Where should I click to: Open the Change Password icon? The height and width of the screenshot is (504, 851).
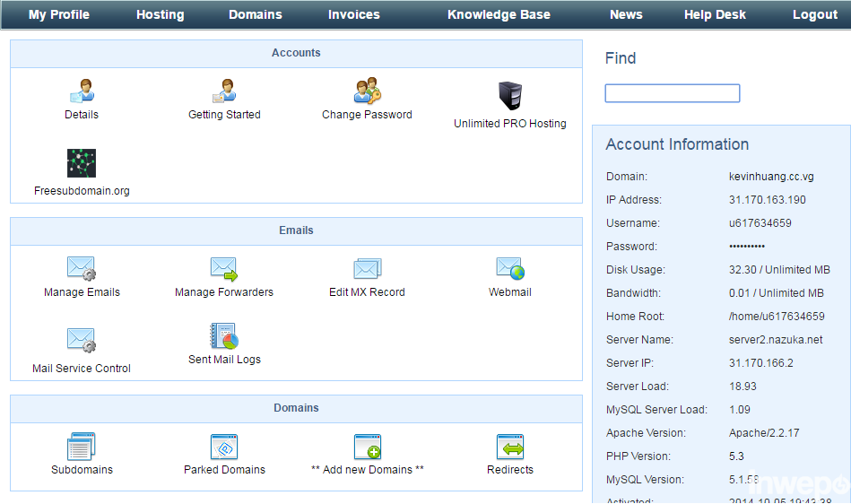coord(367,91)
